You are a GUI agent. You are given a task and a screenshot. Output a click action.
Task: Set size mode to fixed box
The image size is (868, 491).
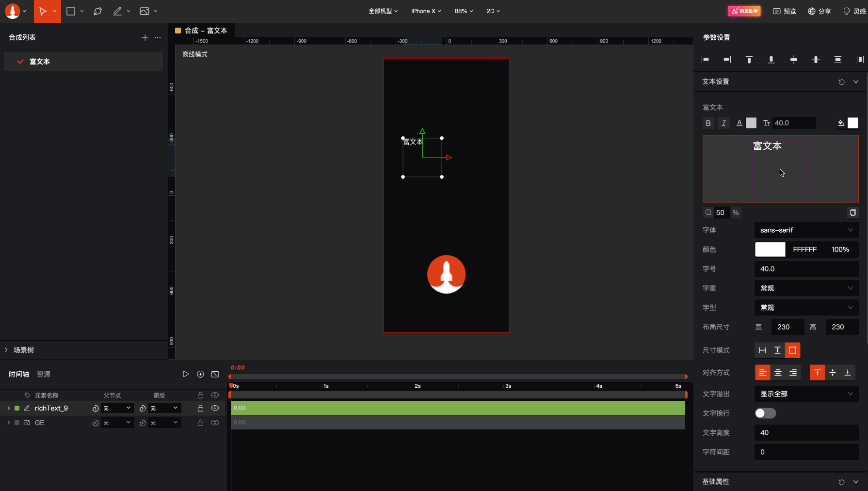[x=792, y=350]
